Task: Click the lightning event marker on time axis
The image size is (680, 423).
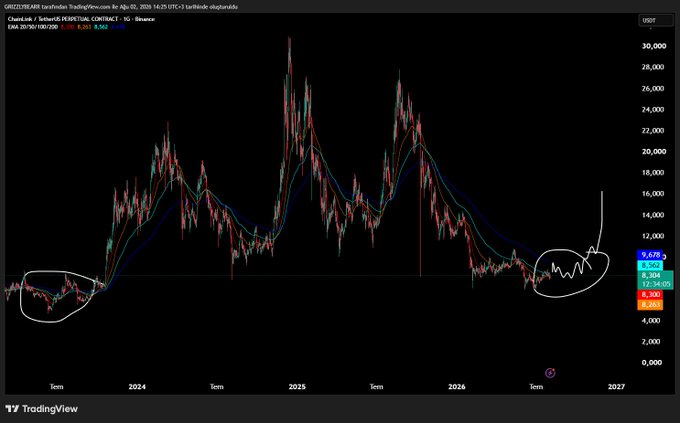Action: [x=550, y=373]
